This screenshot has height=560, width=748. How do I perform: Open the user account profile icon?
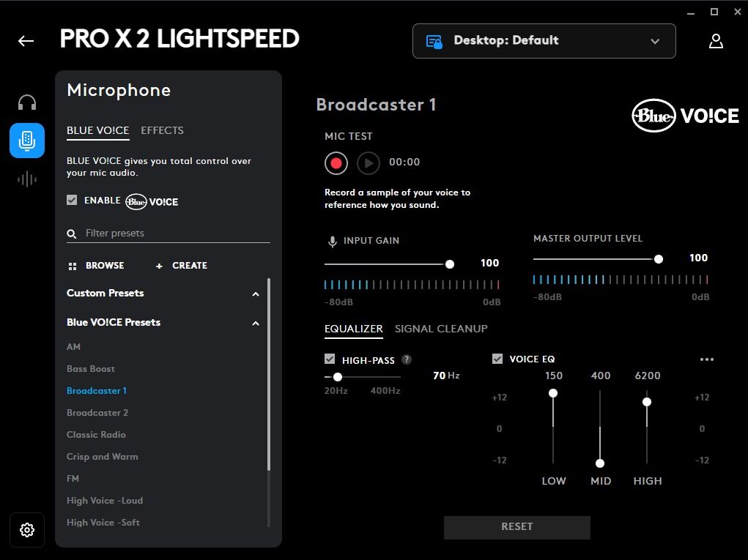pos(716,41)
